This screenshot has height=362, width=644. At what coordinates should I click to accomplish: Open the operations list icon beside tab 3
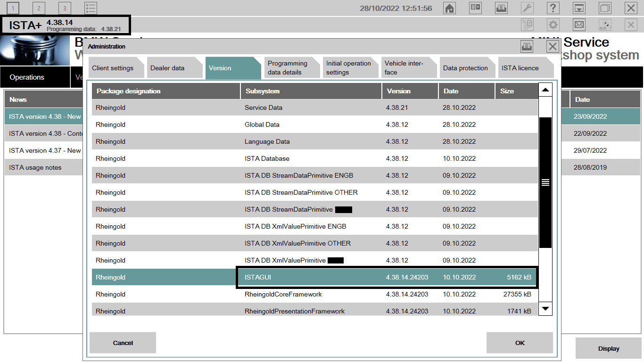click(91, 8)
